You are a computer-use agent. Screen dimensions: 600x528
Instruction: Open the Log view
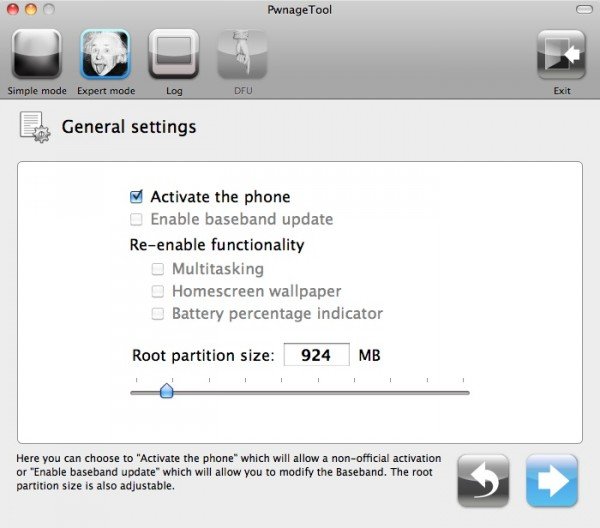tap(174, 54)
